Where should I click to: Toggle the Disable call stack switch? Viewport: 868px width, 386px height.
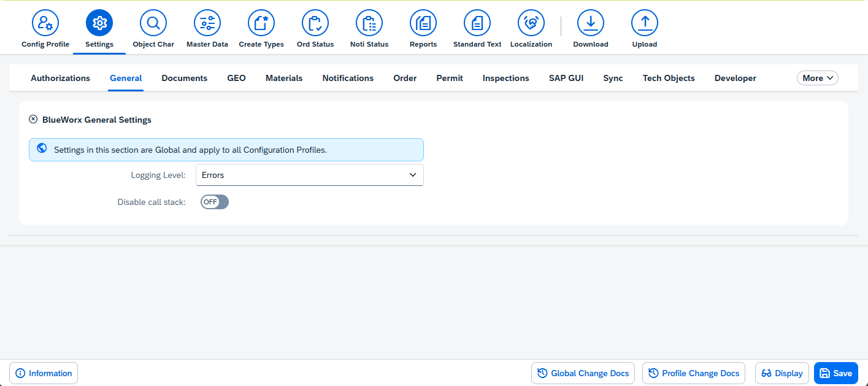click(x=215, y=202)
